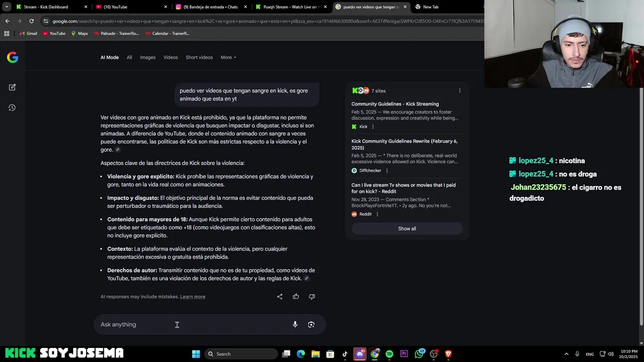
Task: Close the YouTube browser tab
Action: (166, 7)
